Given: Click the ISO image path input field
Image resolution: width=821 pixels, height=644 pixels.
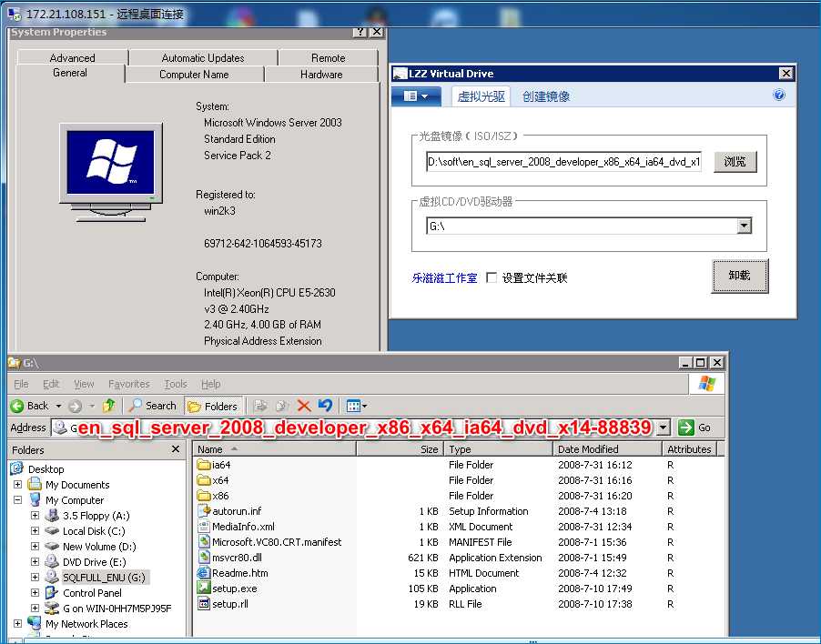Looking at the screenshot, I should pos(563,162).
